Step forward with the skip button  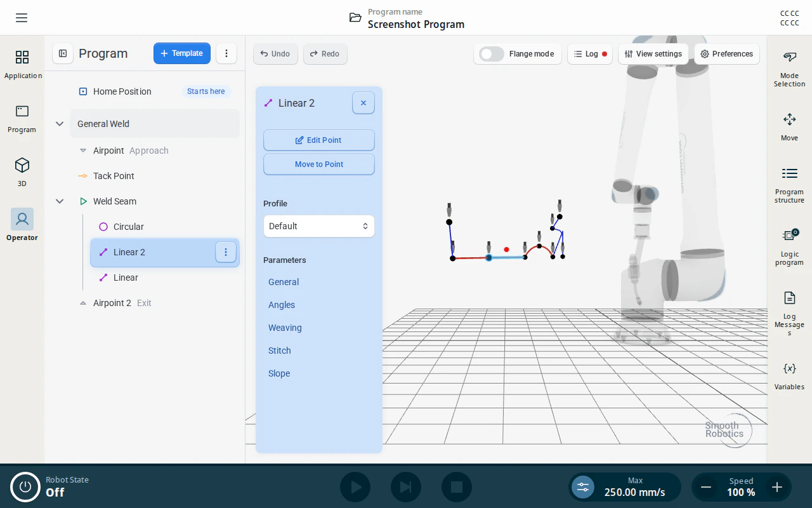pyautogui.click(x=406, y=487)
